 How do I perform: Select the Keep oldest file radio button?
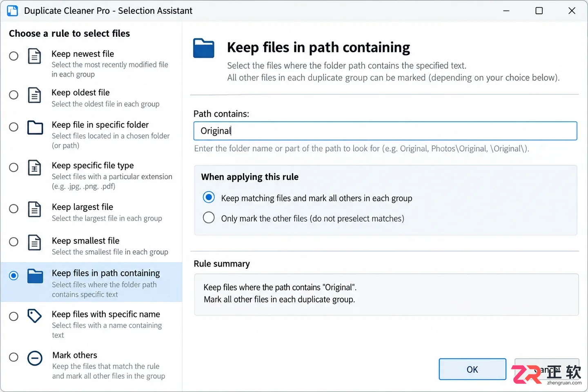(x=13, y=95)
